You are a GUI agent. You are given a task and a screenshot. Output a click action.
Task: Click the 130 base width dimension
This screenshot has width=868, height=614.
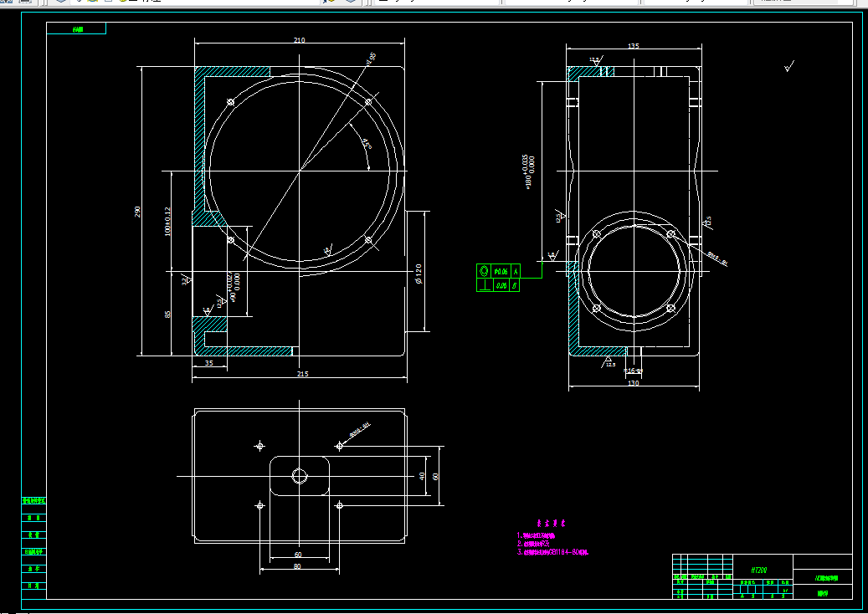click(634, 383)
